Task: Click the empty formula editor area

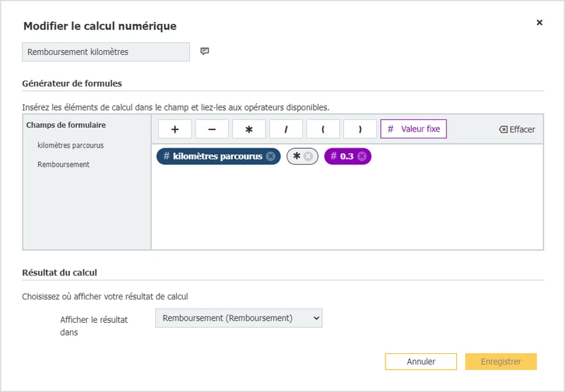Action: coord(346,208)
